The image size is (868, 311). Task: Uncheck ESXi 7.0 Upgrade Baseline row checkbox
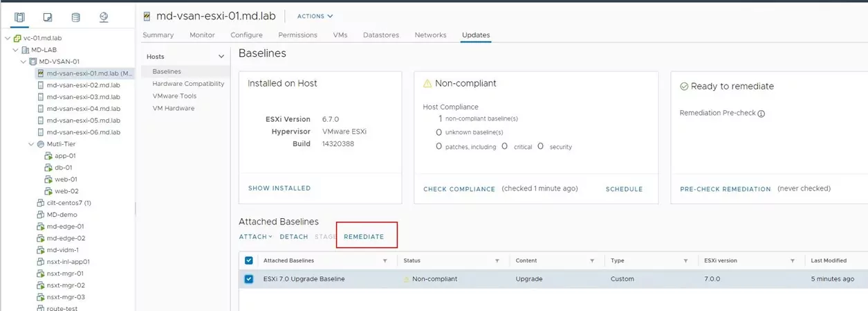tap(249, 279)
